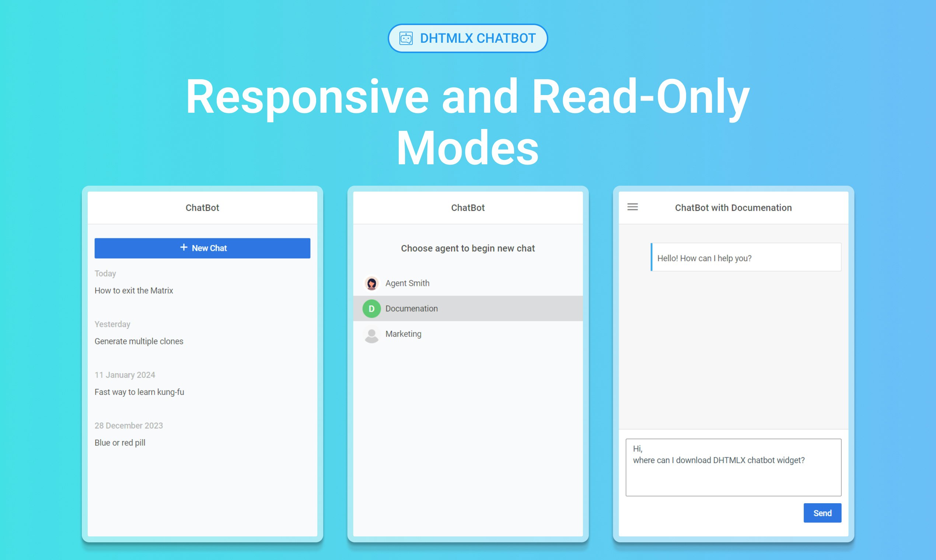Viewport: 936px width, 560px height.
Task: Click Agent Smith's avatar picture
Action: 371,283
